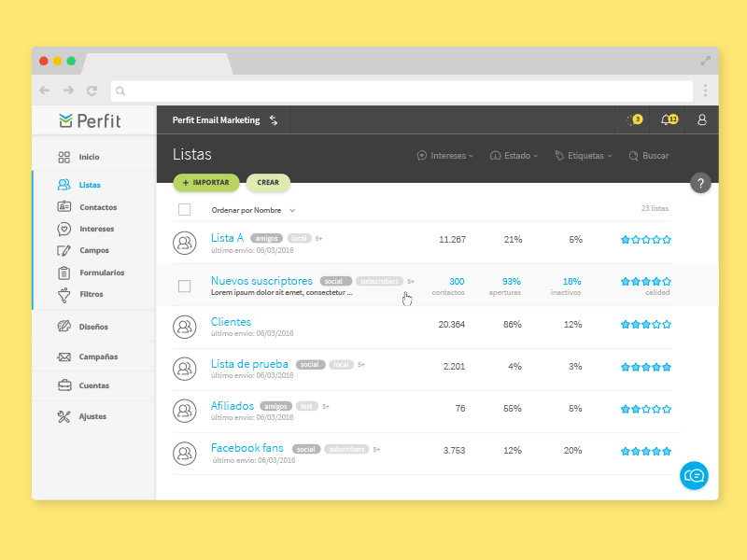Open the Facebook fans list link
The width and height of the screenshot is (747, 560).
(x=247, y=448)
